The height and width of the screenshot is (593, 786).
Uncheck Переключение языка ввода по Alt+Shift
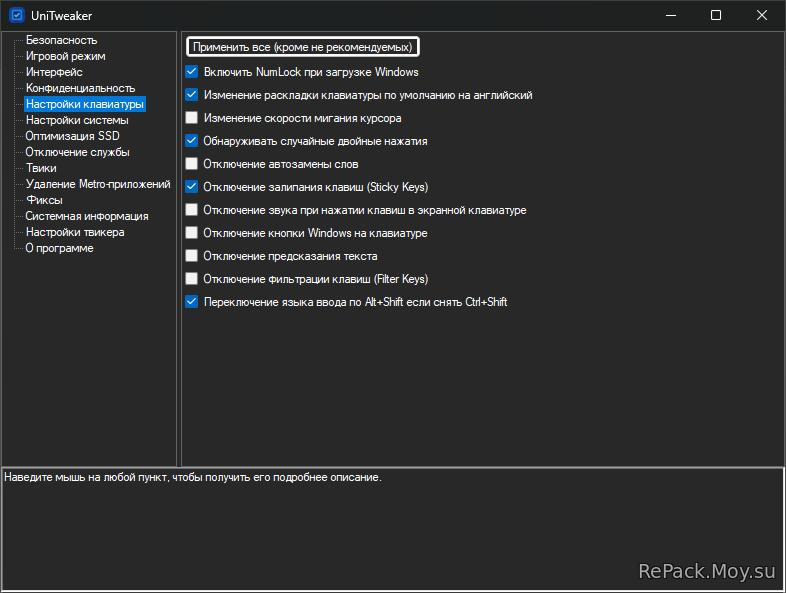[x=191, y=302]
